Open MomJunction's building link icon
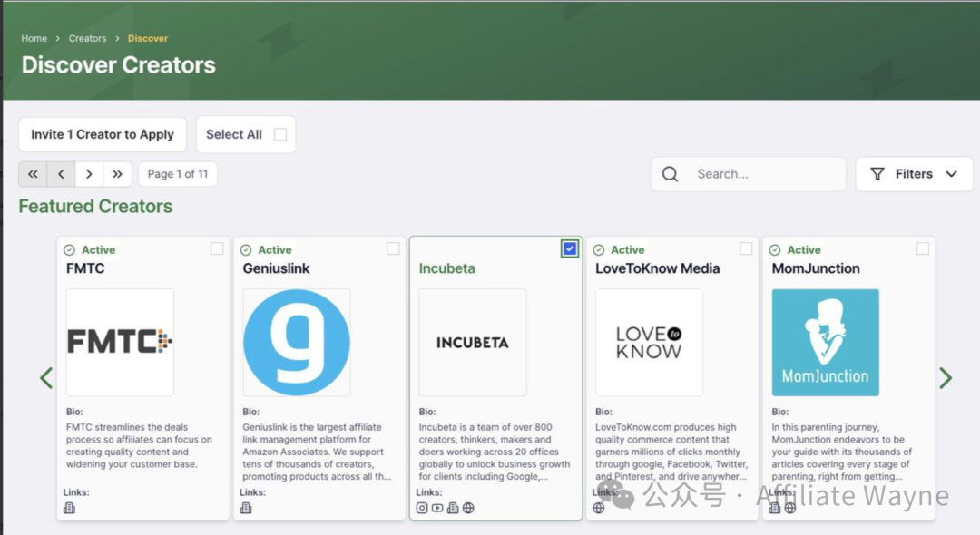The image size is (980, 535). (x=775, y=508)
